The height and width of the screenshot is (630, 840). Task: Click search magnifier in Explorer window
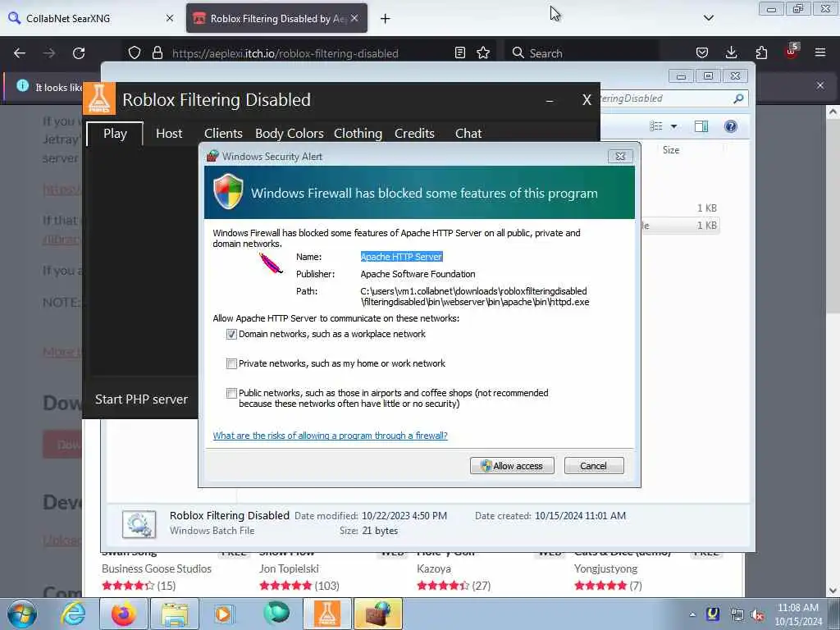pos(738,98)
